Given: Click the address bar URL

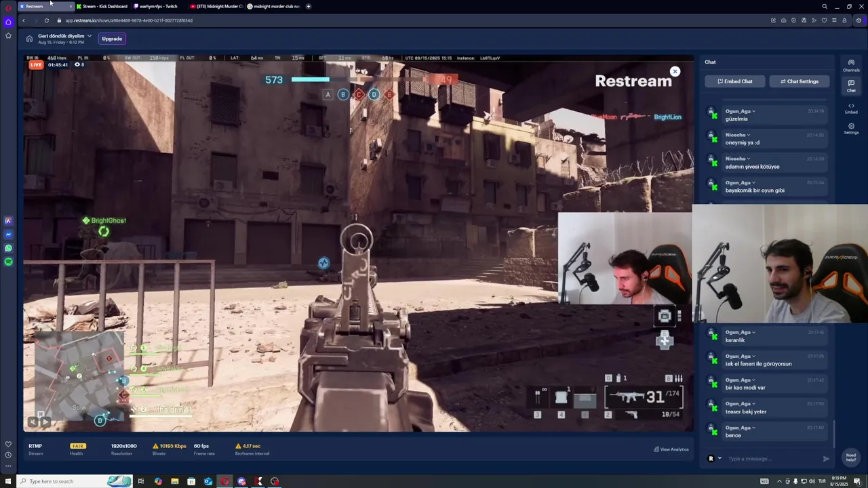Looking at the screenshot, I should (129, 20).
